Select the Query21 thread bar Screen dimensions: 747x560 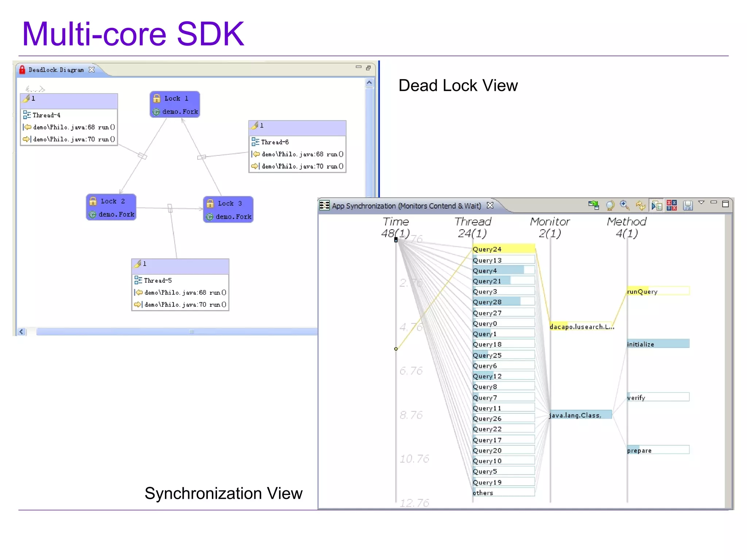504,281
